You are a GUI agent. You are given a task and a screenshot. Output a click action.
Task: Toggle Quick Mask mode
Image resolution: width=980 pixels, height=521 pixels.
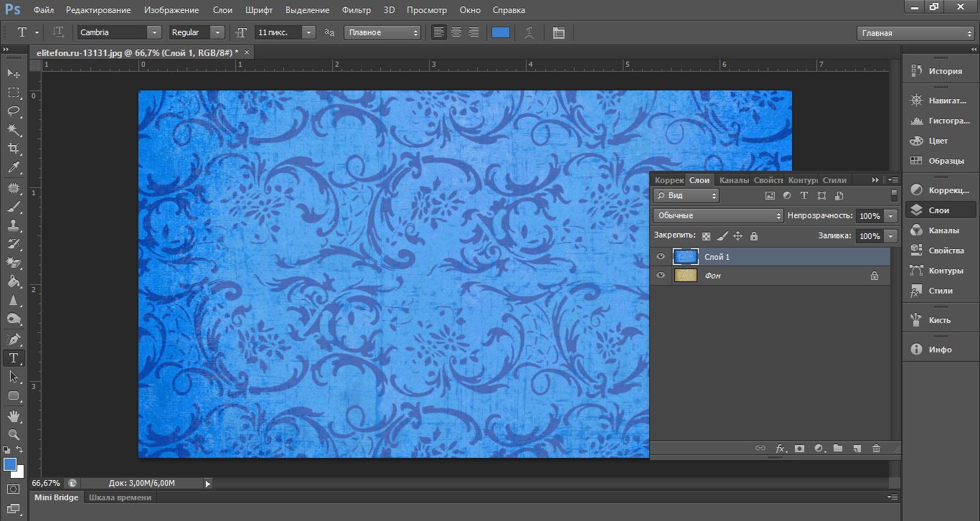14,489
